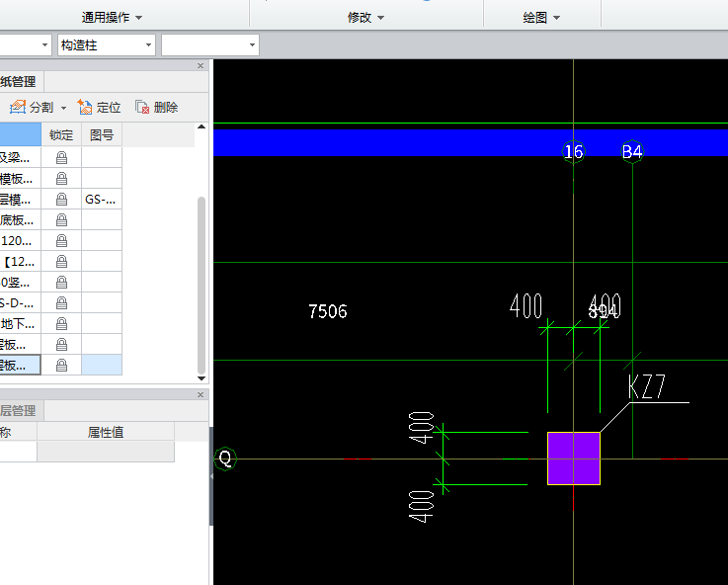Click the 图号 column header

pos(102,135)
